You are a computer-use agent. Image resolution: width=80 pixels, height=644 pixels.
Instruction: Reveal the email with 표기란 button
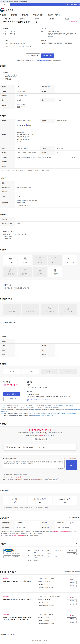click(44, 447)
